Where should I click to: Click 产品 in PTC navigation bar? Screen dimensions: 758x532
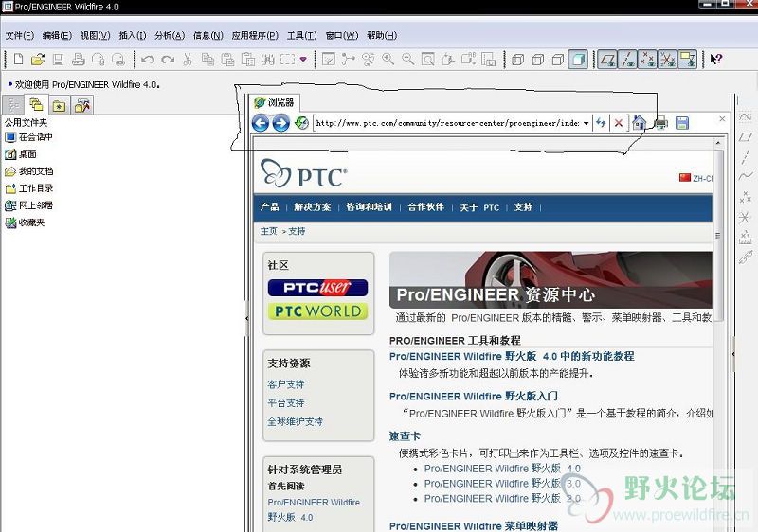tap(269, 207)
